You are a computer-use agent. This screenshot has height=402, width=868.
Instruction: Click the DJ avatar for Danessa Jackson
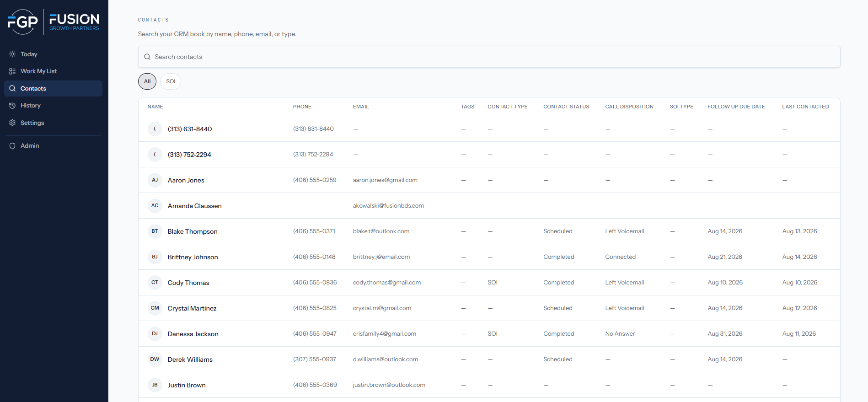coord(155,334)
